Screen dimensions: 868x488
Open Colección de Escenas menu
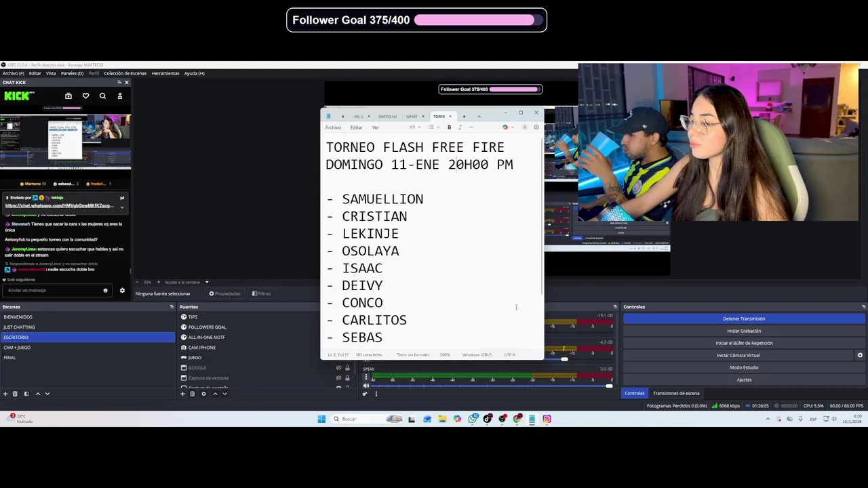[x=125, y=73]
